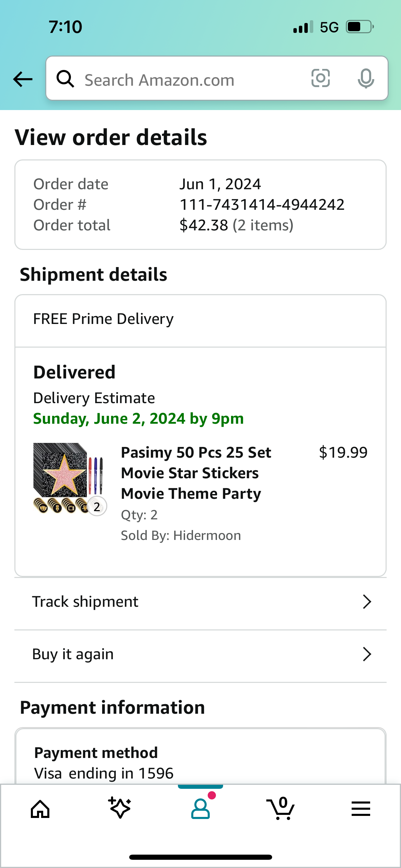This screenshot has height=868, width=401.
Task: Tap the back arrow icon
Action: point(23,79)
